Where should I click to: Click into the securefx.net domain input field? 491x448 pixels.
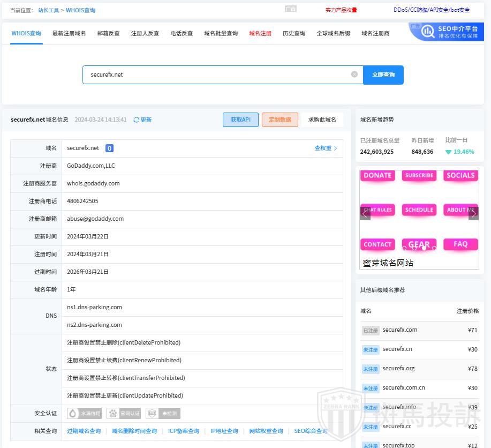click(x=214, y=74)
